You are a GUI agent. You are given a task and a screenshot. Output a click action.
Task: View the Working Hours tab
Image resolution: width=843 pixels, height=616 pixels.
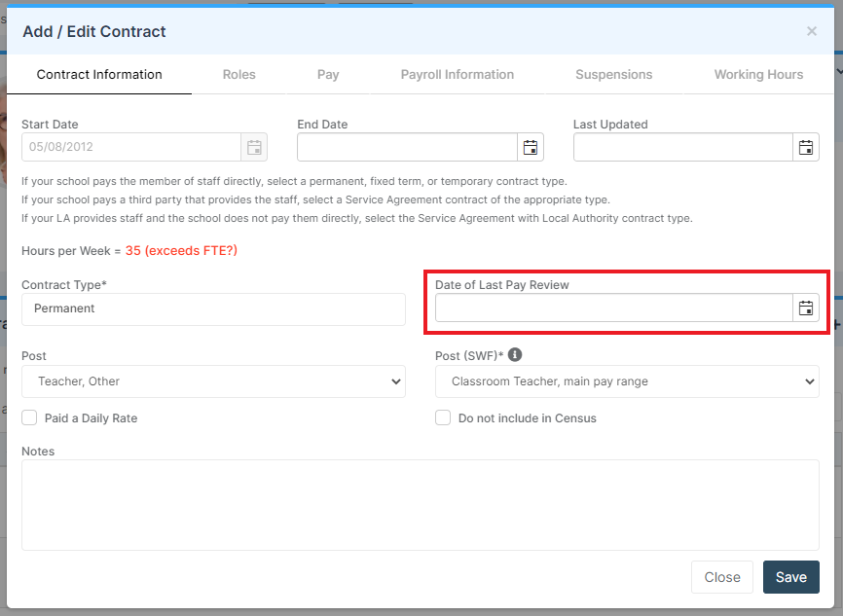[758, 75]
